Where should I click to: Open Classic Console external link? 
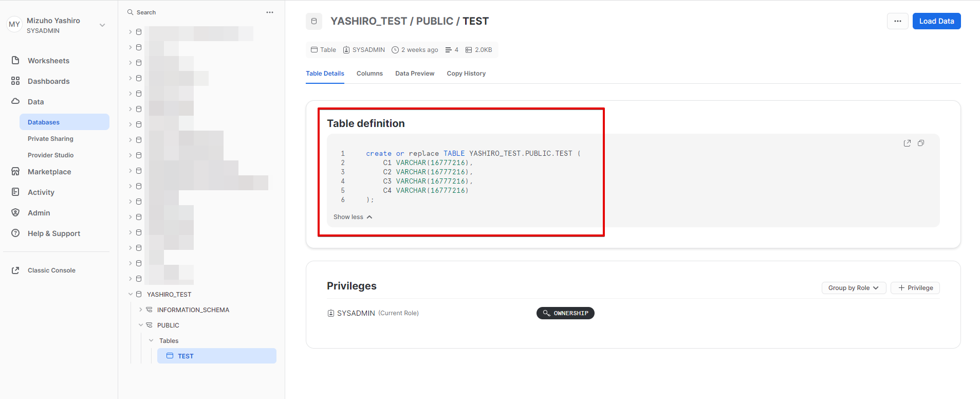51,270
